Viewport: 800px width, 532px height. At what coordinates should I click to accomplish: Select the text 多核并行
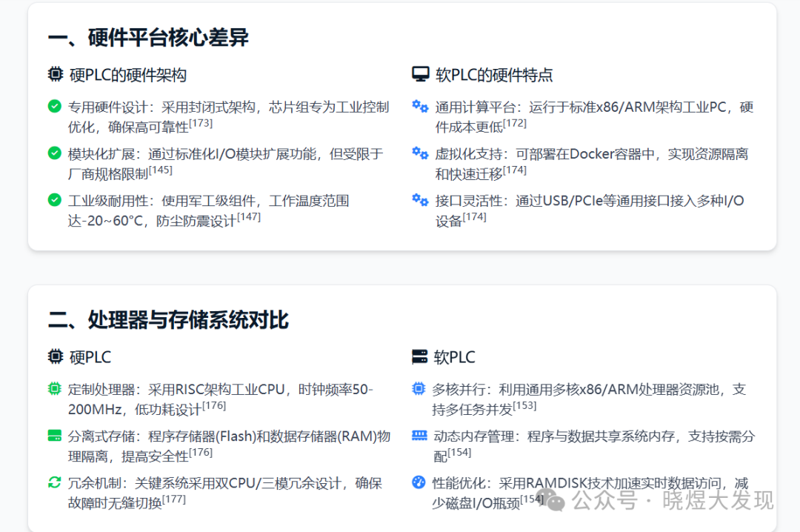459,390
